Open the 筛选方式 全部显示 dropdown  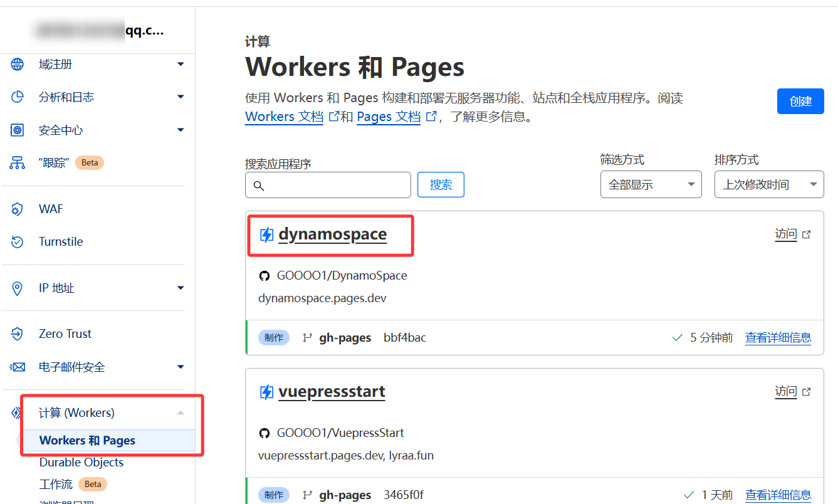click(651, 184)
